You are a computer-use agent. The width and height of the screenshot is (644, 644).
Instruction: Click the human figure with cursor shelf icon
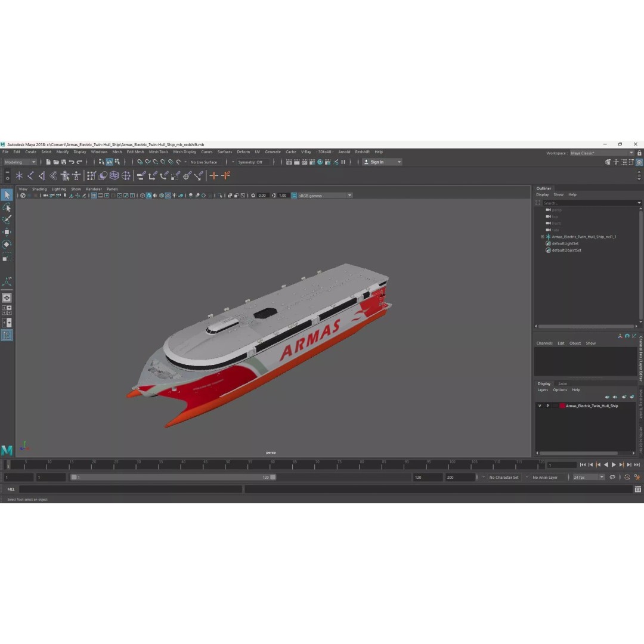pos(65,176)
